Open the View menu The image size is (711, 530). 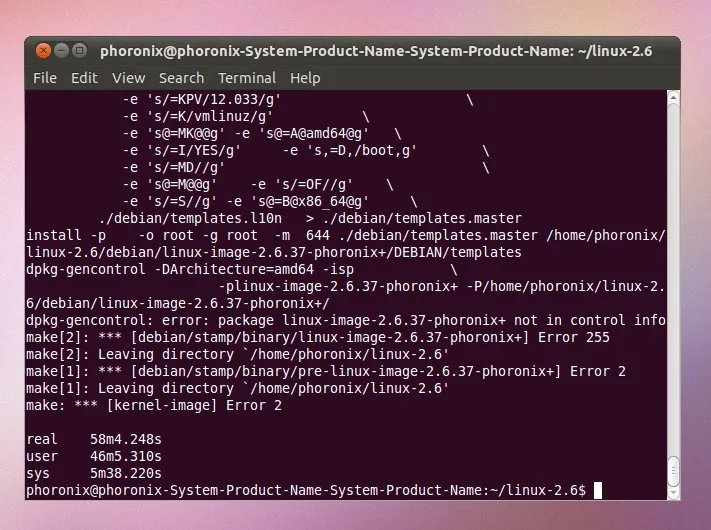[128, 78]
